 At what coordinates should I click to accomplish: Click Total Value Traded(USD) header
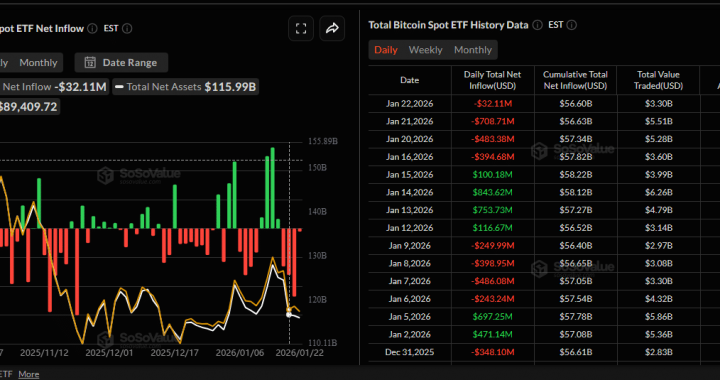pos(658,80)
